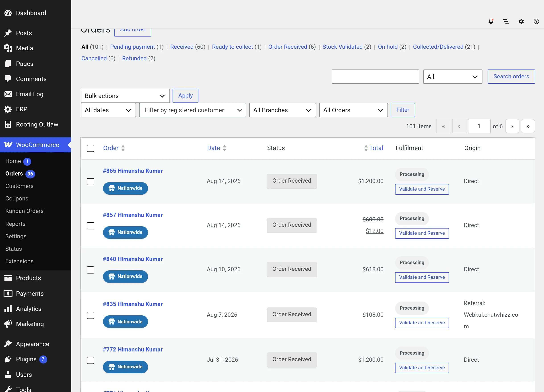
Task: Select checkbox for order #865
Action: tap(91, 182)
